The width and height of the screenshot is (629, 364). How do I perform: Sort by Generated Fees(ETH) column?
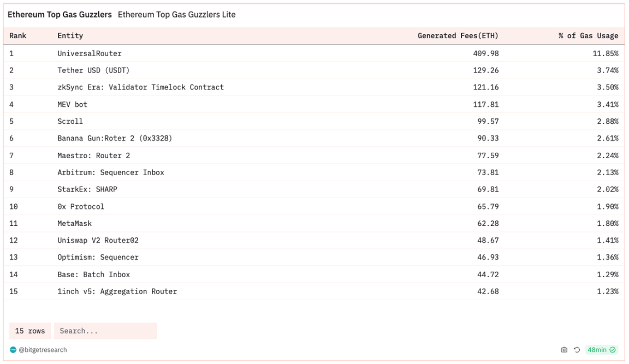[x=458, y=36]
